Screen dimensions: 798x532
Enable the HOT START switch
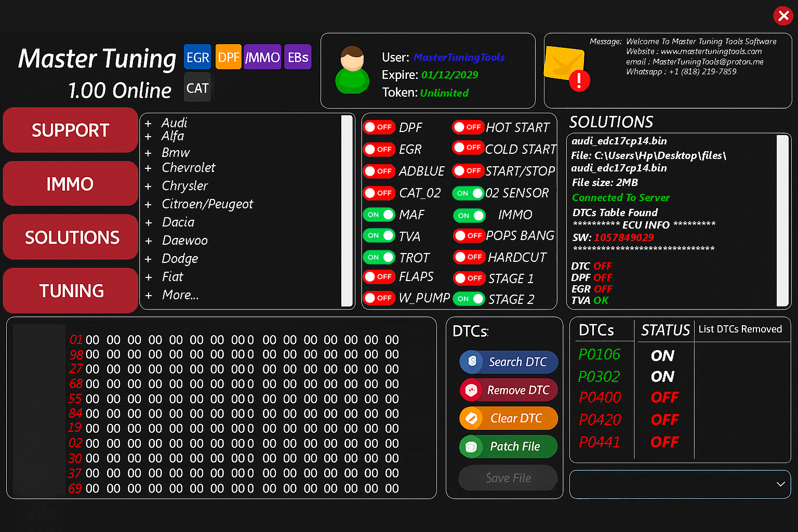tap(469, 127)
